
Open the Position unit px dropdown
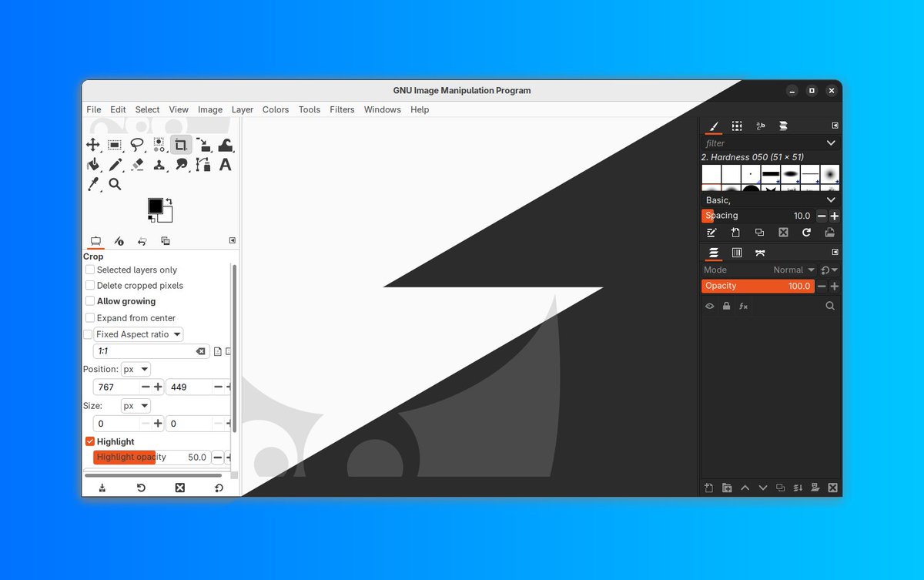[136, 369]
